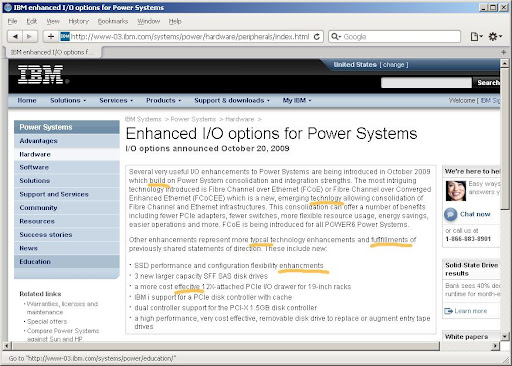The height and width of the screenshot is (366, 512).
Task: Click Hardware breadcrumb link
Action: 240,119
